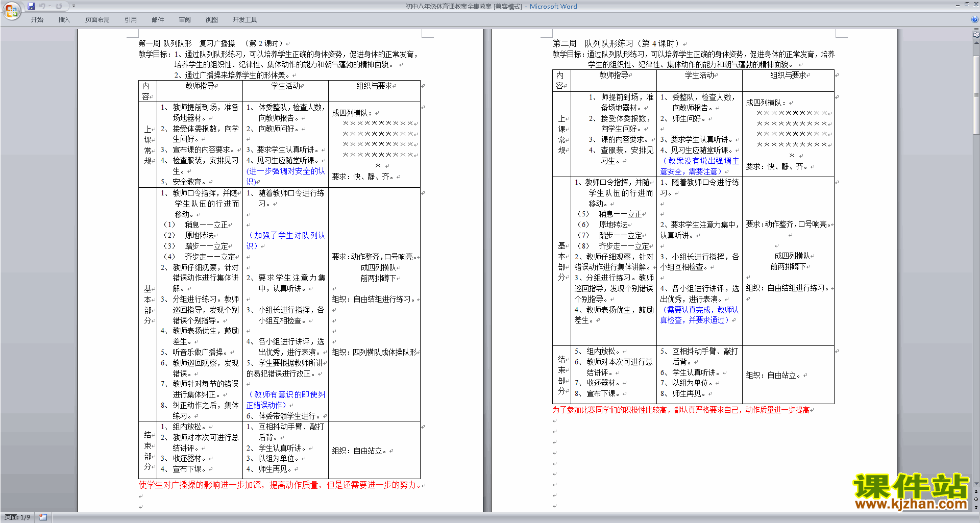The width and height of the screenshot is (980, 523).
Task: Click 组织：四列横队成体操队形 text
Action: click(375, 353)
